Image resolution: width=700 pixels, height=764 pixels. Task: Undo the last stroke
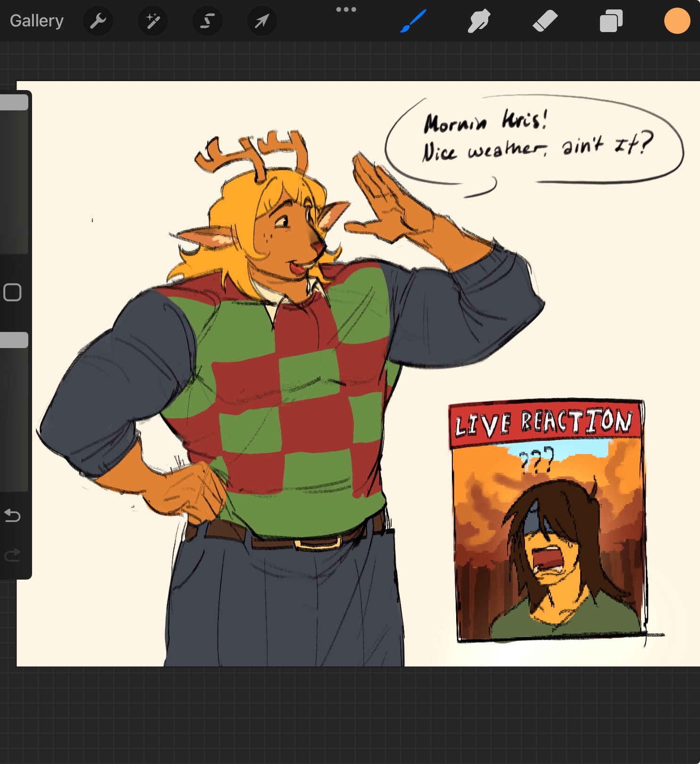[13, 515]
